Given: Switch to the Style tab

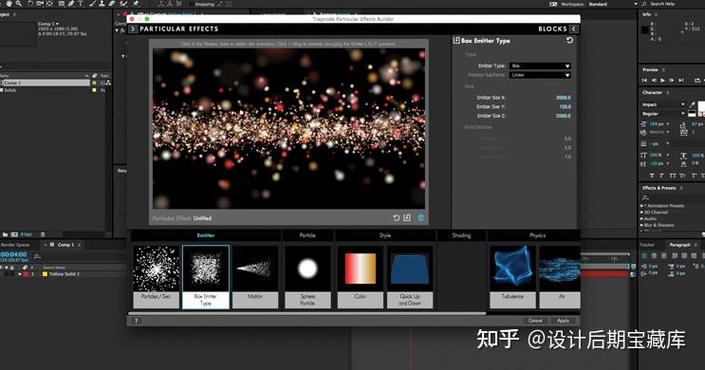Looking at the screenshot, I should pyautogui.click(x=385, y=235).
